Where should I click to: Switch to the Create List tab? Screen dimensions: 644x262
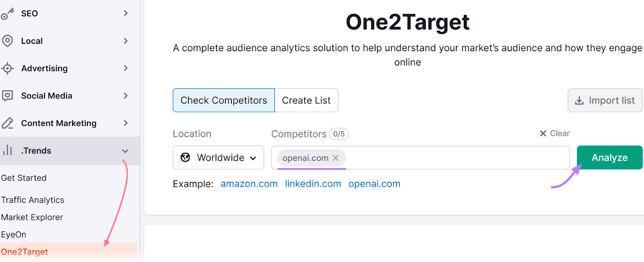306,100
